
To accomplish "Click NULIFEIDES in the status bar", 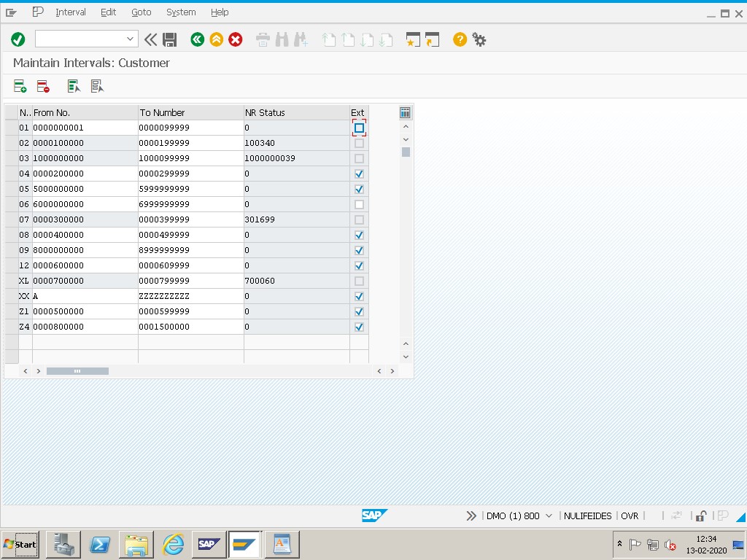I will [587, 516].
